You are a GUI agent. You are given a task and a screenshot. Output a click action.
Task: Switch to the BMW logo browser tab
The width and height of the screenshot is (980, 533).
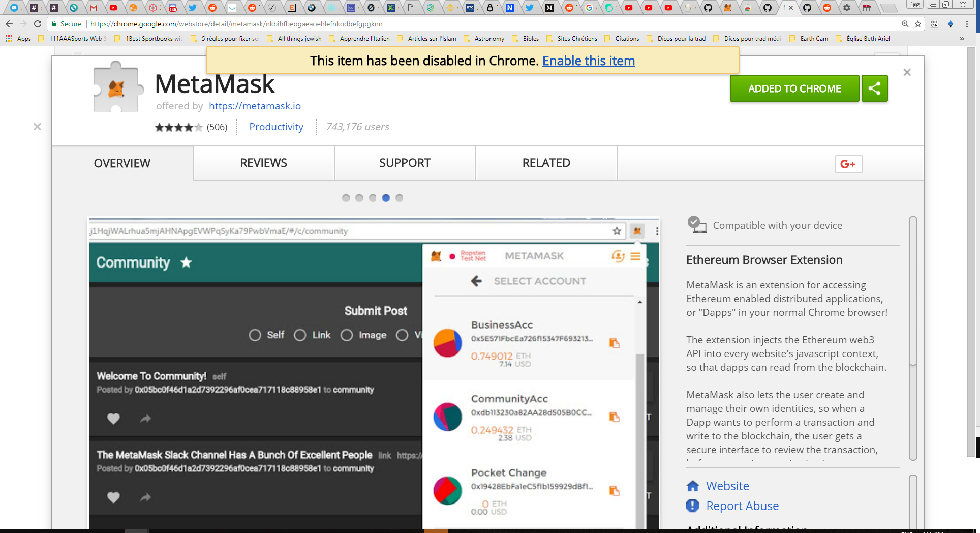click(x=312, y=7)
